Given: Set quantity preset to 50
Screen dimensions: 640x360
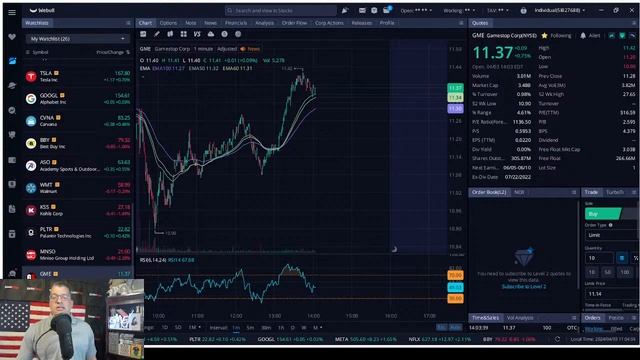Looking at the screenshot, I should [x=608, y=272].
